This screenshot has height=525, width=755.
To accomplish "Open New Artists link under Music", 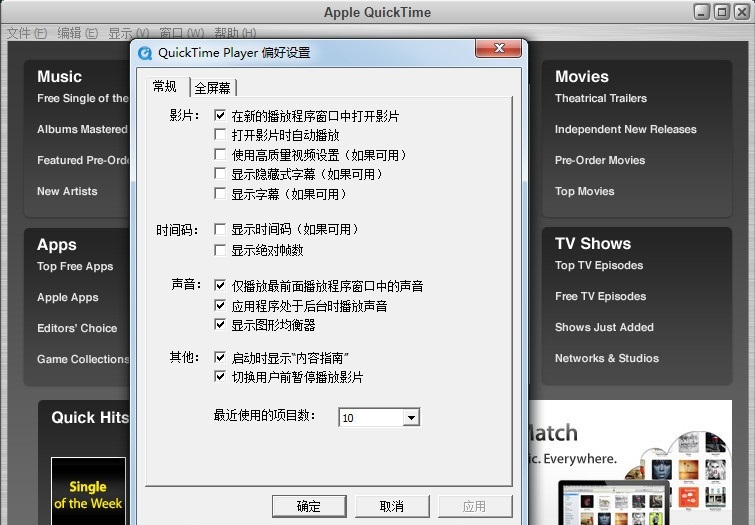I will (x=67, y=191).
